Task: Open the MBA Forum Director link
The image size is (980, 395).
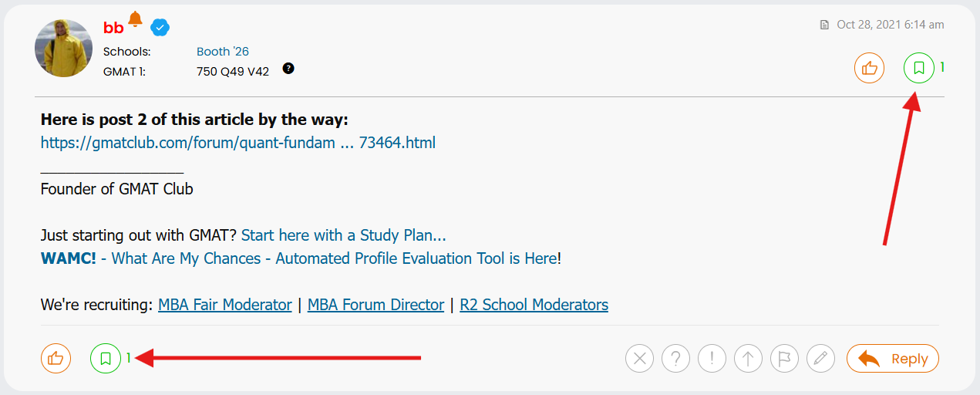Action: pyautogui.click(x=375, y=305)
